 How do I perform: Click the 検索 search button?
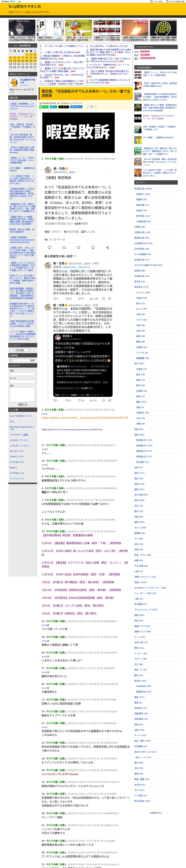tap(32, 360)
